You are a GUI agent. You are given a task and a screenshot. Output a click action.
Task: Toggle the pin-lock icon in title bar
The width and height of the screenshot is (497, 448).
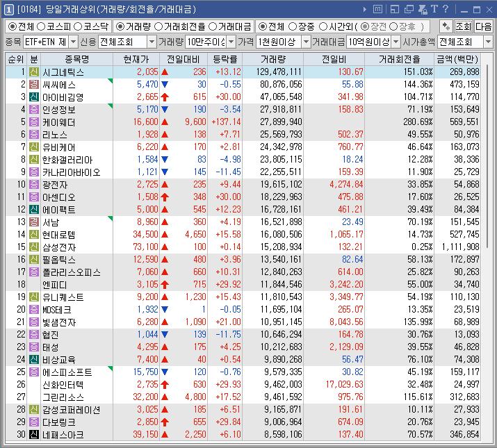coord(423,10)
